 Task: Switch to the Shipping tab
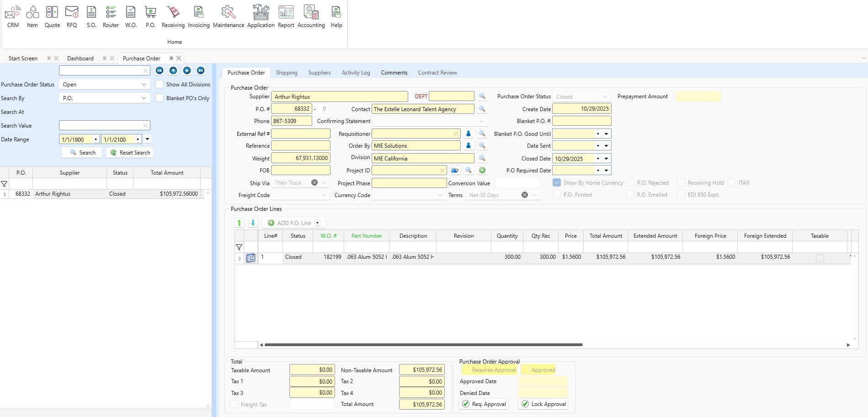[287, 72]
